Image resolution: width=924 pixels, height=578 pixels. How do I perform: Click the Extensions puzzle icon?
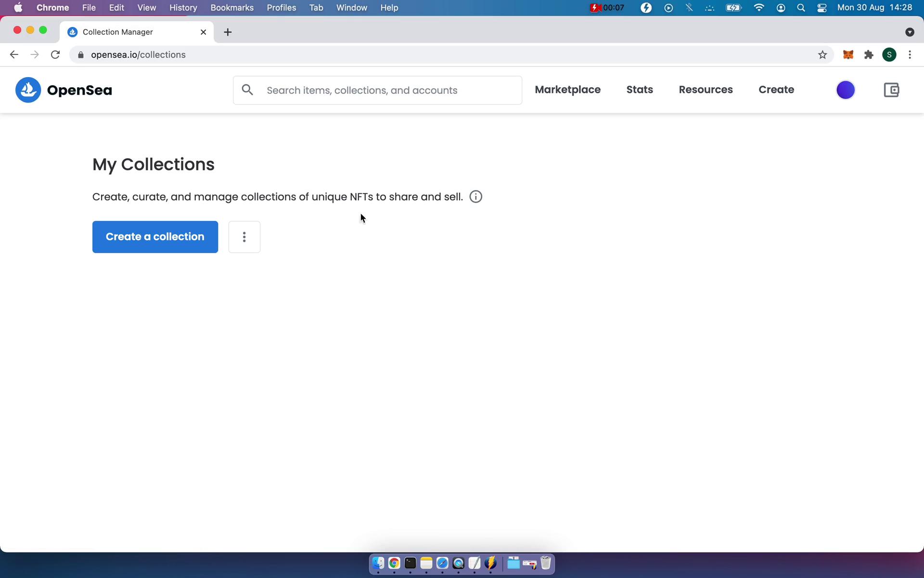click(869, 54)
